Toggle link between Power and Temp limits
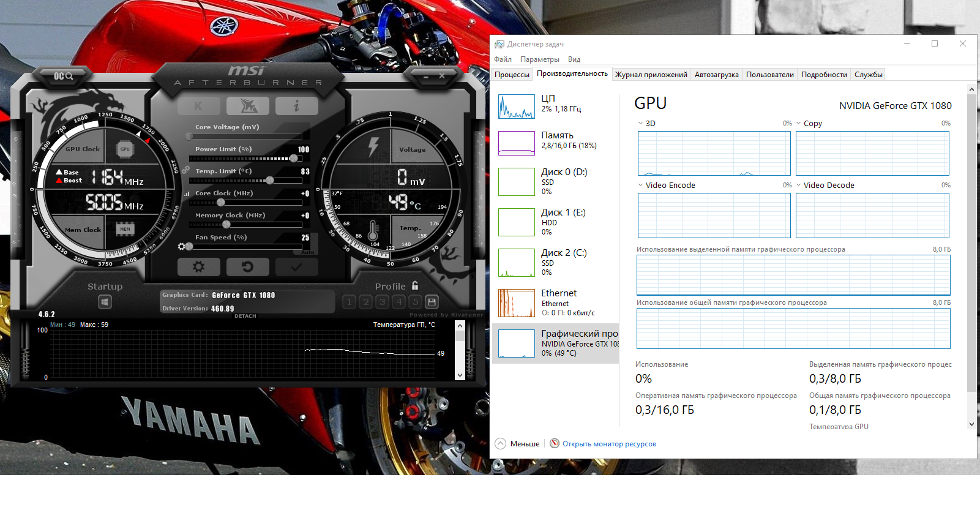Screen dimensions: 980x529 [x=185, y=170]
